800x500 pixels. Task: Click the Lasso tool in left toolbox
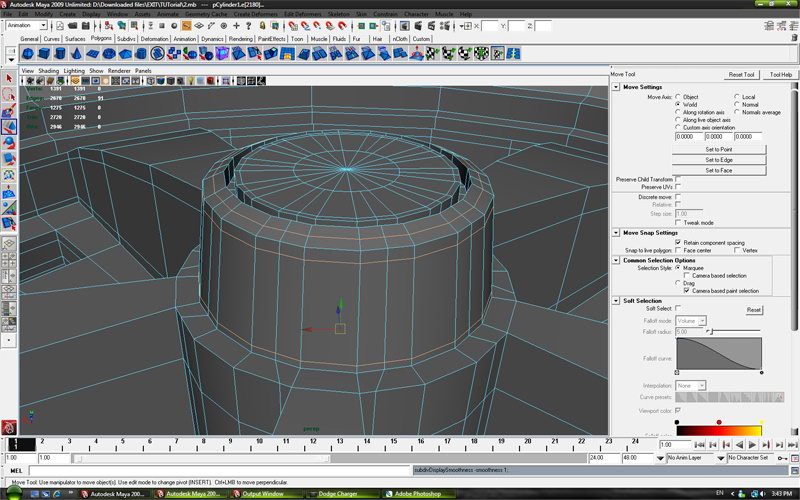click(9, 94)
